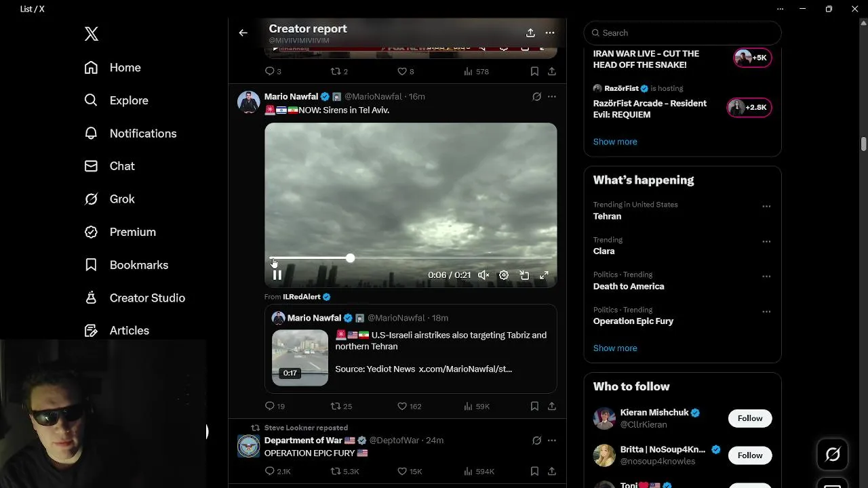Click the page vertical scrollbar thumb
Viewport: 868px width, 488px height.
pos(863,144)
